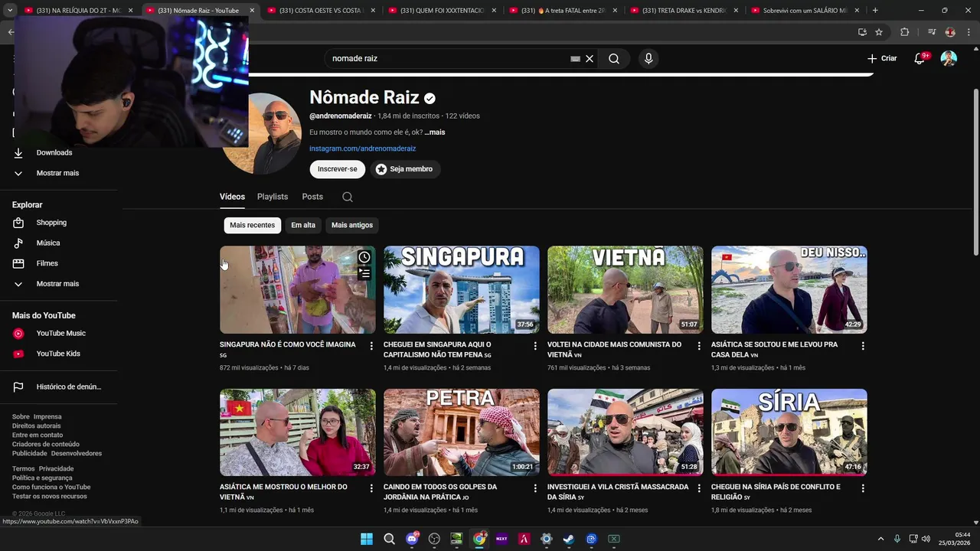
Task: Open options for CHEGUEI EM SINGAPURA video
Action: [535, 346]
